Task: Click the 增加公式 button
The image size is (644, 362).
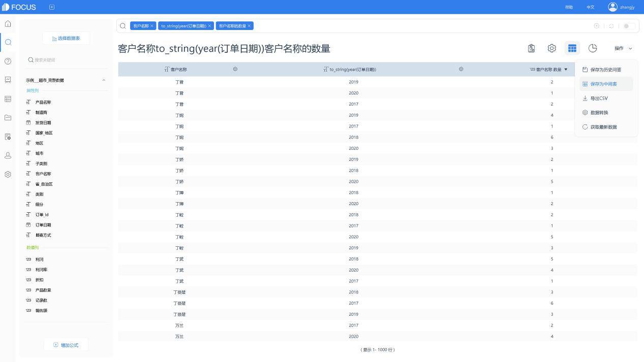Action: click(x=66, y=345)
